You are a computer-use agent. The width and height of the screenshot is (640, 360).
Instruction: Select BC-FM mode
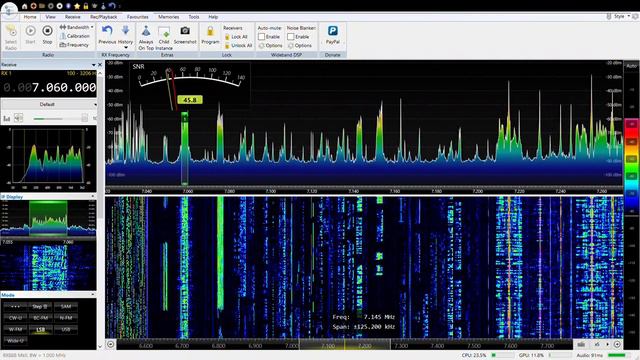(x=40, y=318)
